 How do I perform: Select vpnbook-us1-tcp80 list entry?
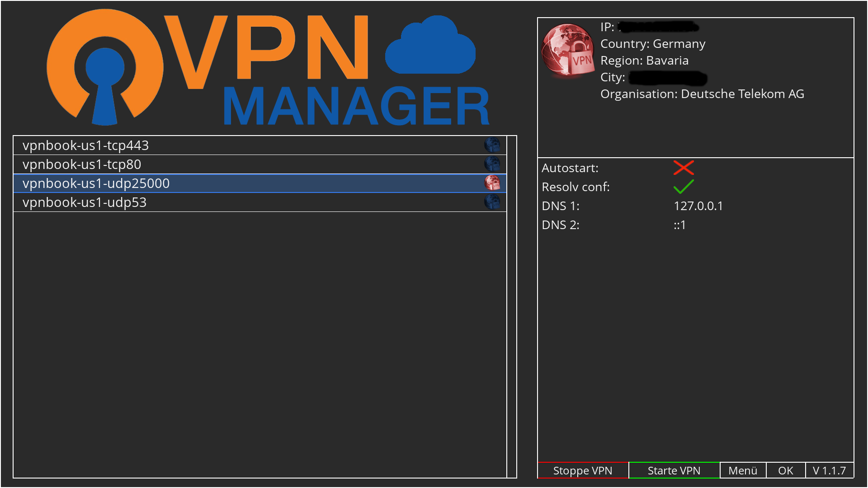coord(82,164)
